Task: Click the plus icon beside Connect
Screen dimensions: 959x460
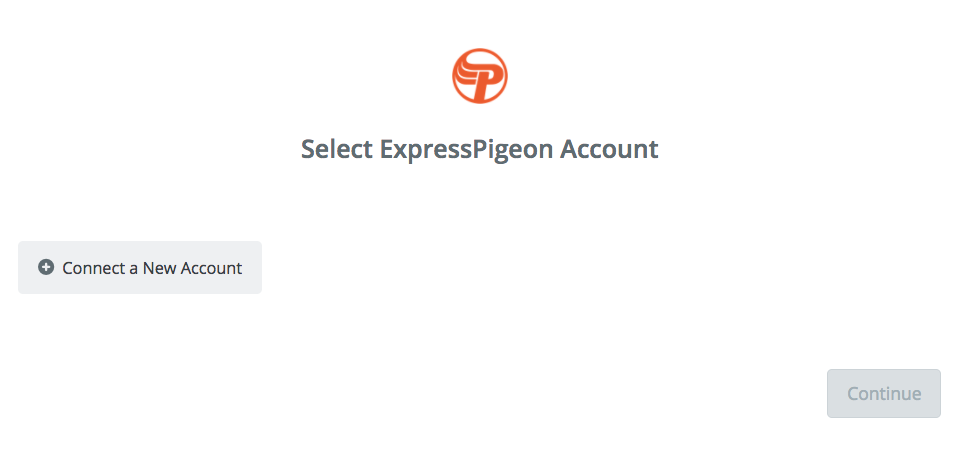Action: tap(46, 267)
